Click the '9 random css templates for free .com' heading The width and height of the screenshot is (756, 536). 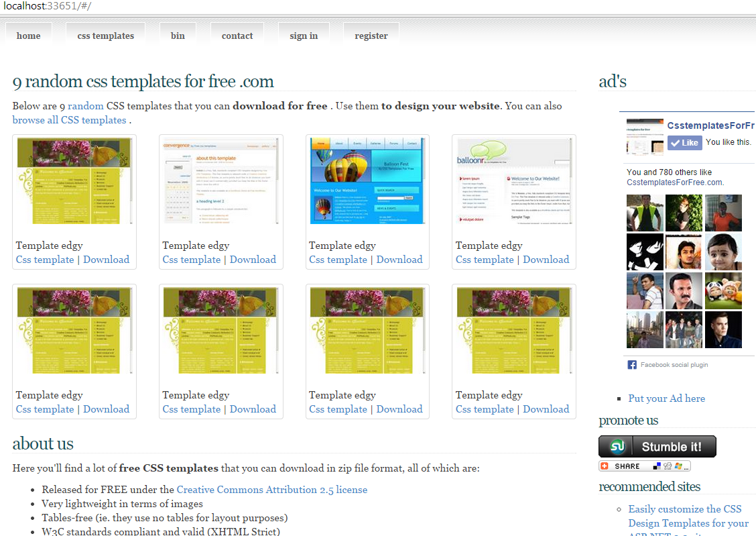tap(143, 82)
